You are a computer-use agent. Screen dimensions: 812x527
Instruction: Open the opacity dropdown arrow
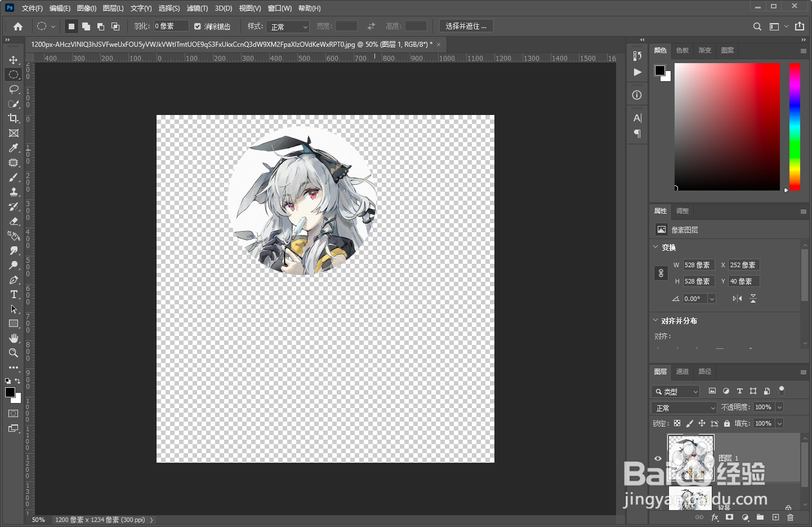coord(780,407)
